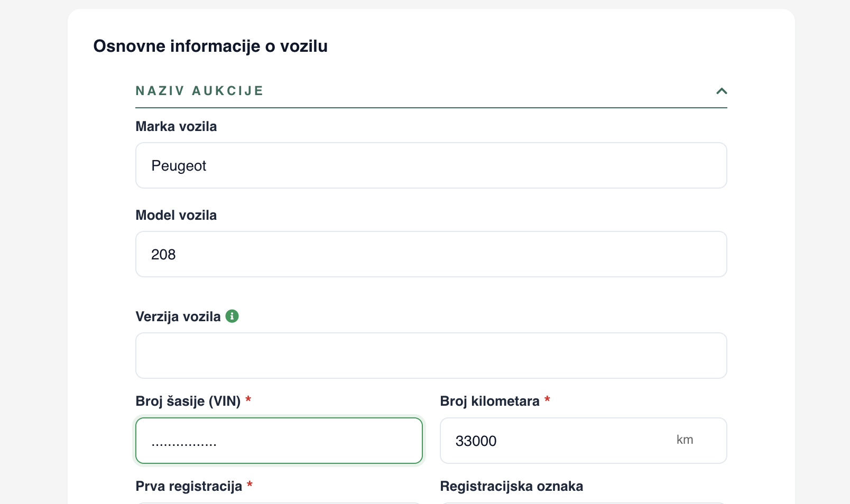Click the Osnovne informacije o vozilu heading
The height and width of the screenshot is (504, 850).
[x=210, y=46]
